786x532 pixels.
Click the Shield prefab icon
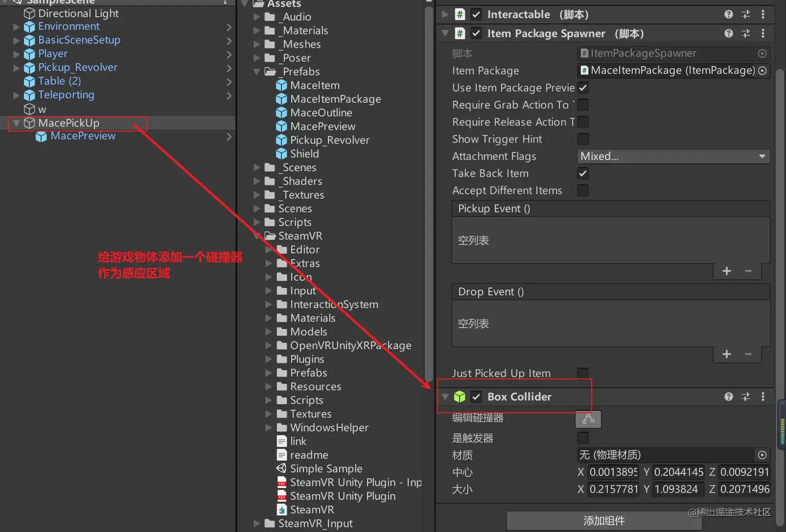(281, 154)
